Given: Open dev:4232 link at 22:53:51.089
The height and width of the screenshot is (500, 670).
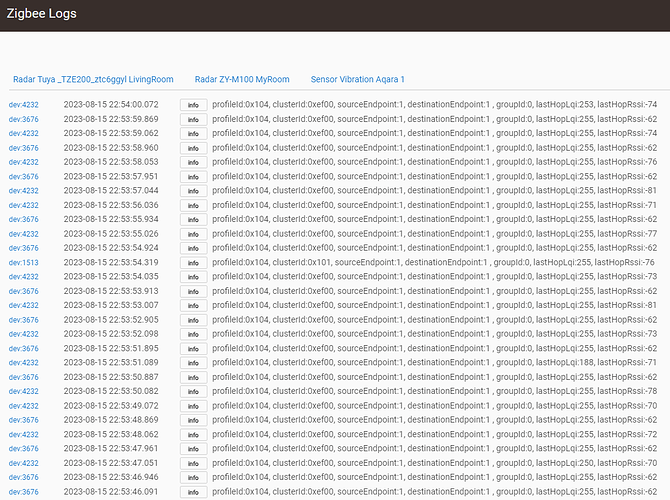Looking at the screenshot, I should coord(24,362).
